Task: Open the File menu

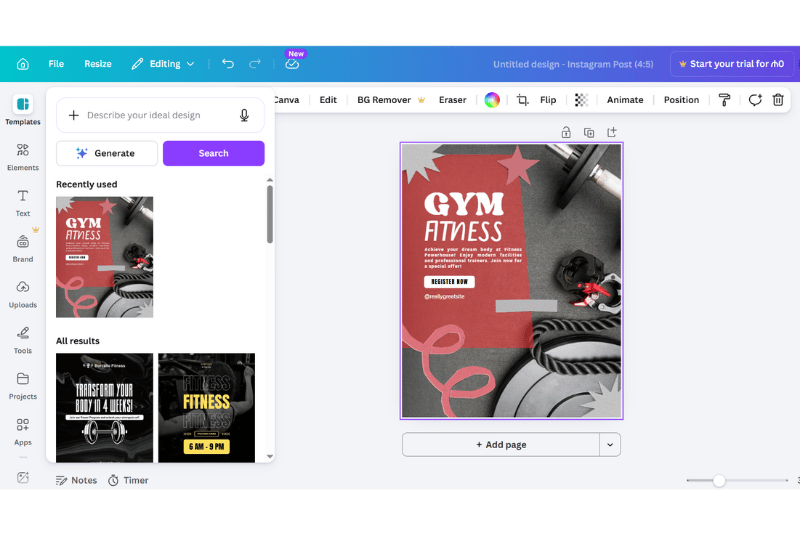Action: pyautogui.click(x=56, y=64)
